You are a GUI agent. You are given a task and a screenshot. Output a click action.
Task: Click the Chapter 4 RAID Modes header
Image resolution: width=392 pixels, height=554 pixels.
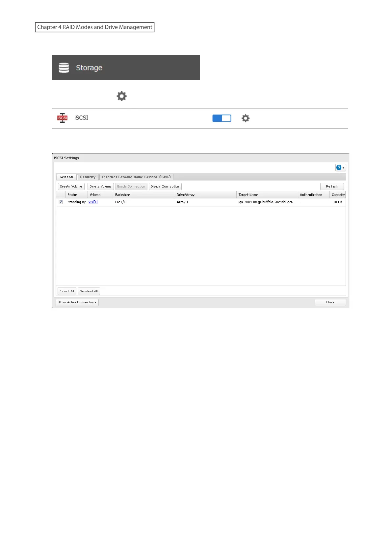(95, 27)
